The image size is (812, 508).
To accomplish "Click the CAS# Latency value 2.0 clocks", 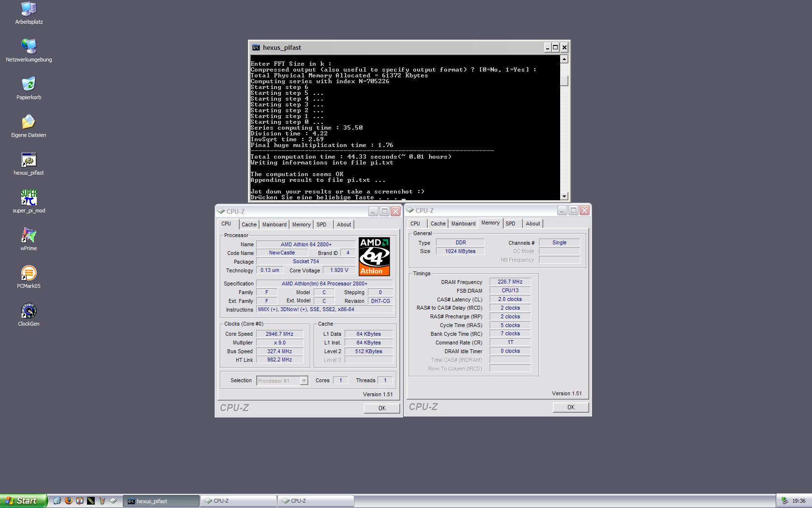I will (x=510, y=299).
